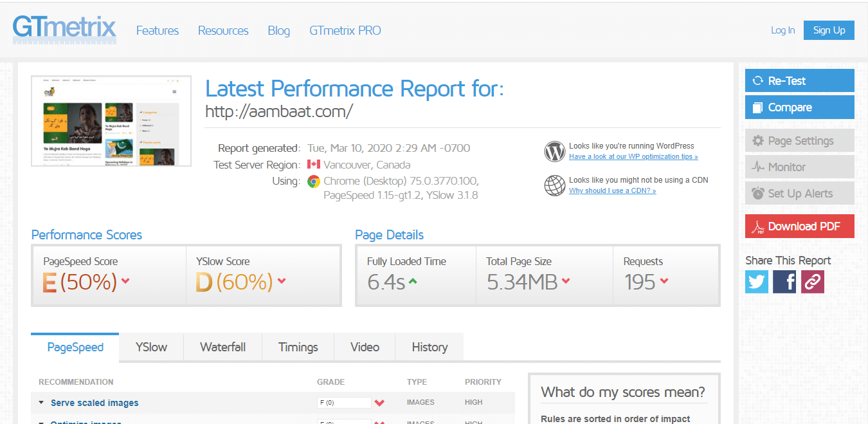The image size is (868, 424).
Task: Click the aambaat.com site screenshot thumbnail
Action: point(111,120)
